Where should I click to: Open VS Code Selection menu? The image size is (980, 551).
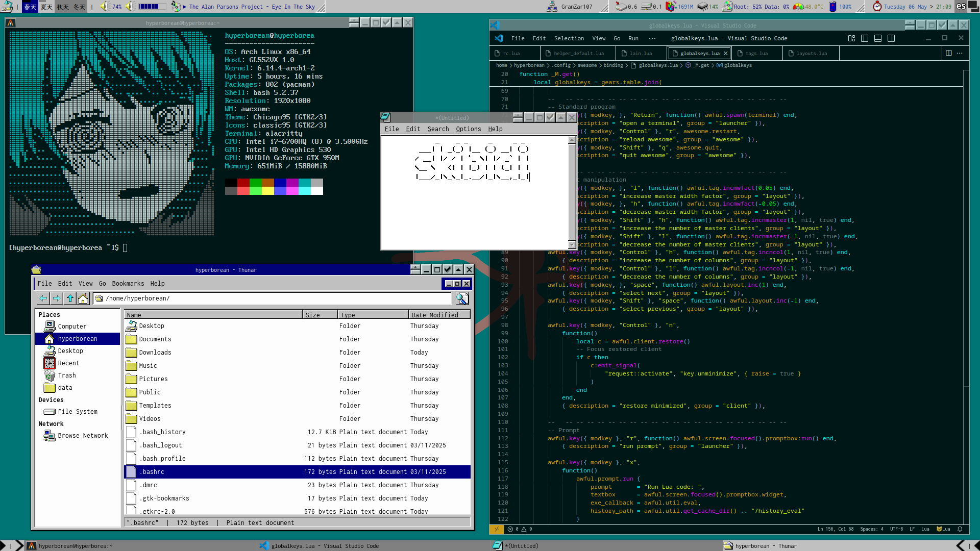[x=569, y=38]
